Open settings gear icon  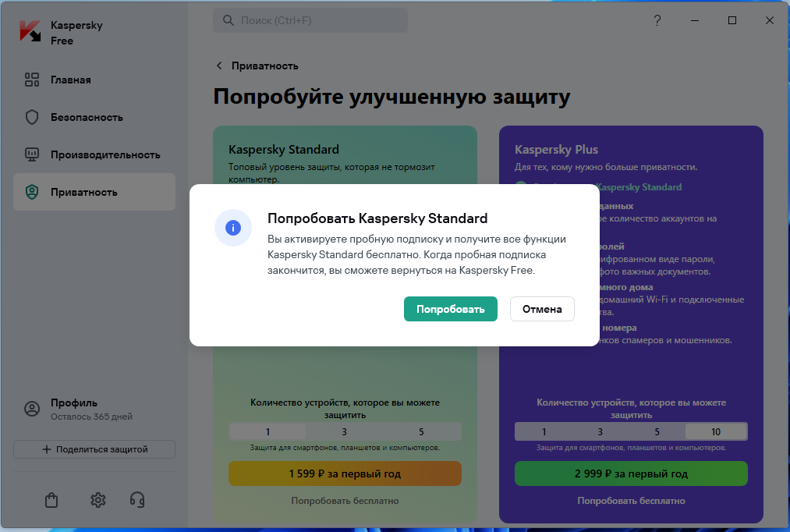97,500
